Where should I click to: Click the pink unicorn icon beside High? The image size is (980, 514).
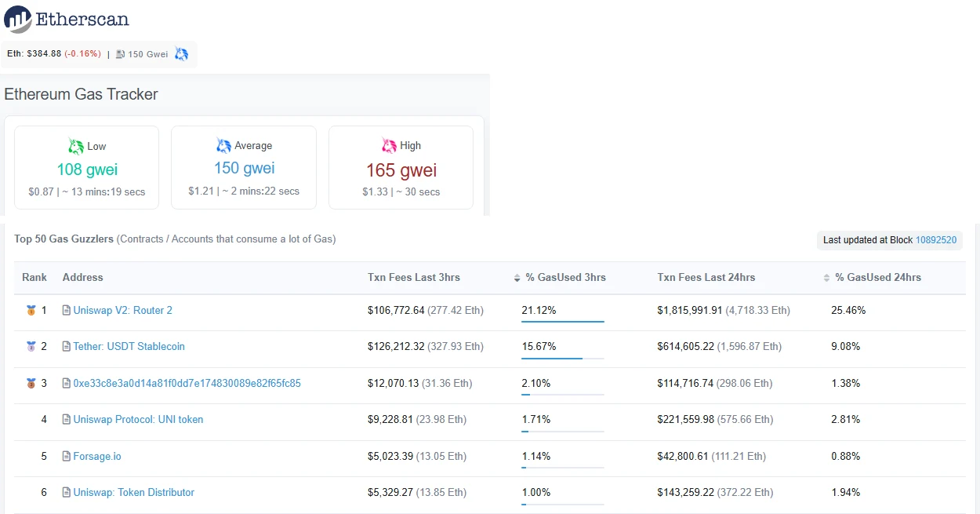[389, 145]
